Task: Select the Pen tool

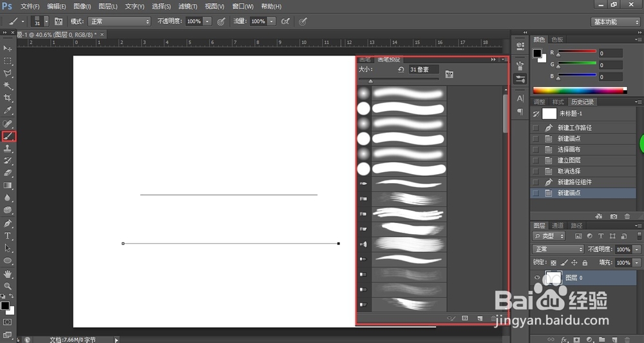Action: [7, 223]
